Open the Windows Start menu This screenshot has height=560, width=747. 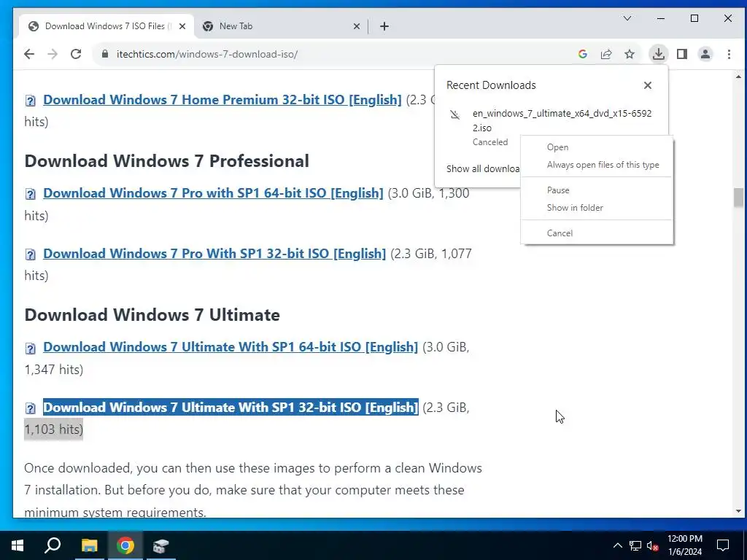(18, 545)
